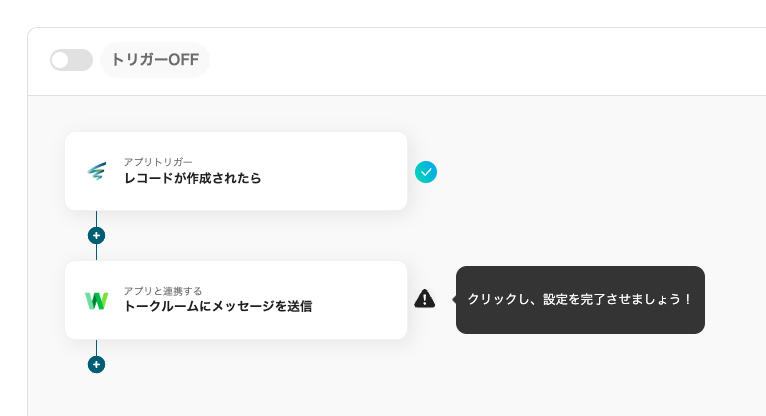Open the トークルームにメッセージを送信 step
This screenshot has height=416, width=766.
[217, 307]
